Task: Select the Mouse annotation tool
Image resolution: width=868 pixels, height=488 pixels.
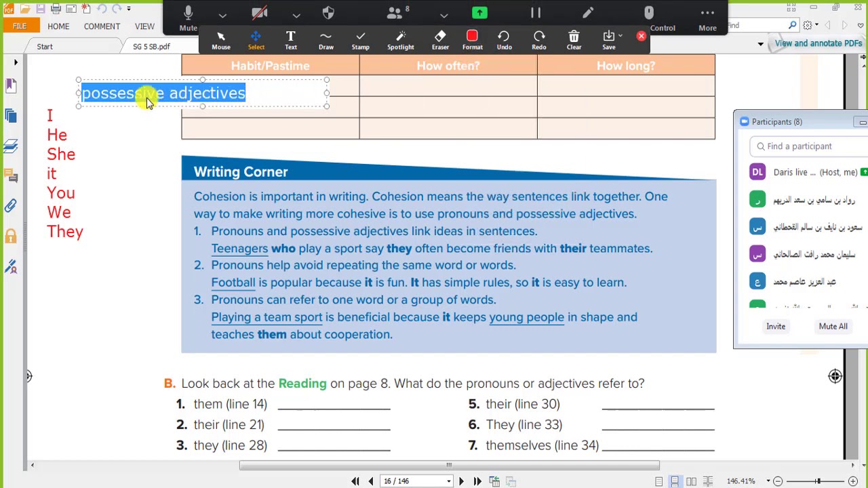Action: (221, 40)
